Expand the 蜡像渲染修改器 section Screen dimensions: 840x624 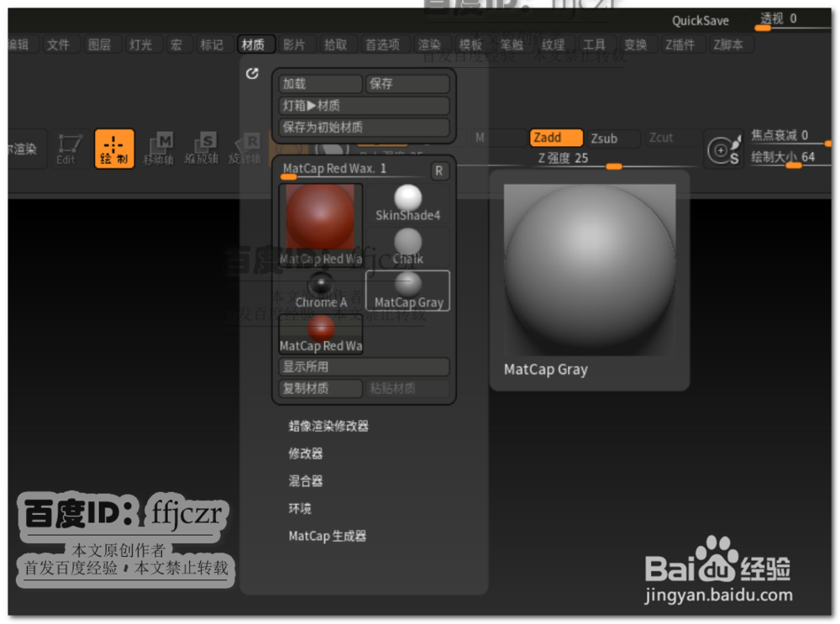coord(328,427)
